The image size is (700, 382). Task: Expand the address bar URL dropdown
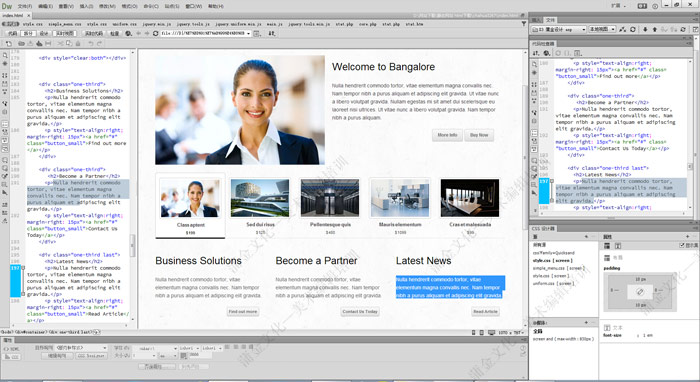point(248,33)
